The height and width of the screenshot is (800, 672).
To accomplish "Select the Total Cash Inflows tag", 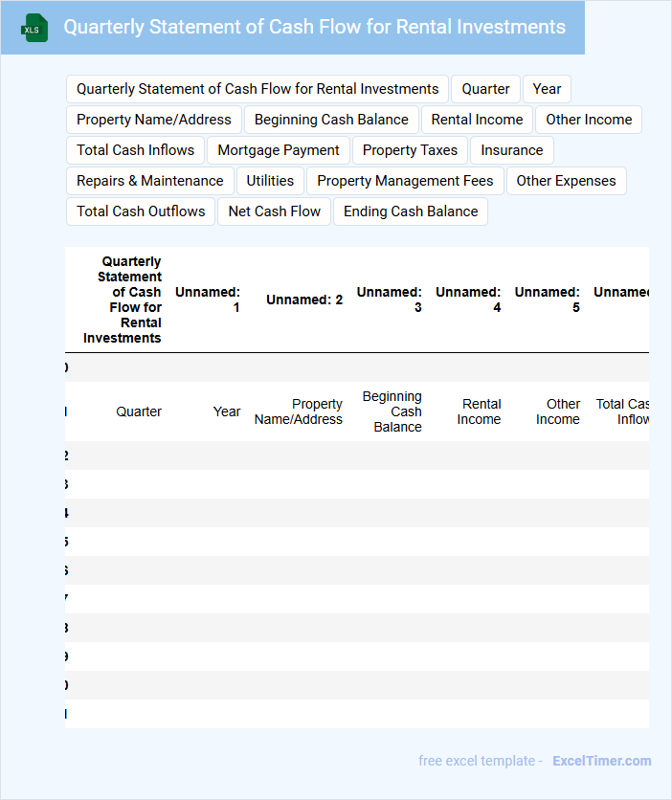I will click(x=135, y=150).
